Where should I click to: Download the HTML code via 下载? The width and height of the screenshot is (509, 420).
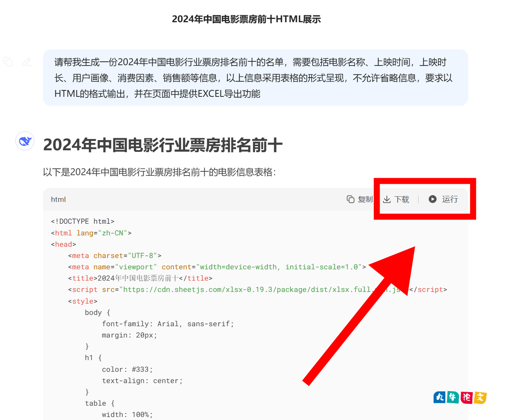pos(396,199)
